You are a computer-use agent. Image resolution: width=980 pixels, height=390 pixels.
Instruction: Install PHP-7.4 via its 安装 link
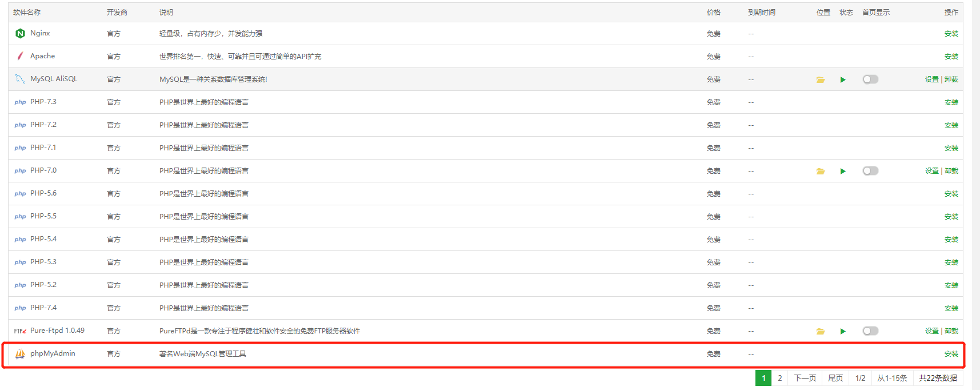tap(951, 308)
